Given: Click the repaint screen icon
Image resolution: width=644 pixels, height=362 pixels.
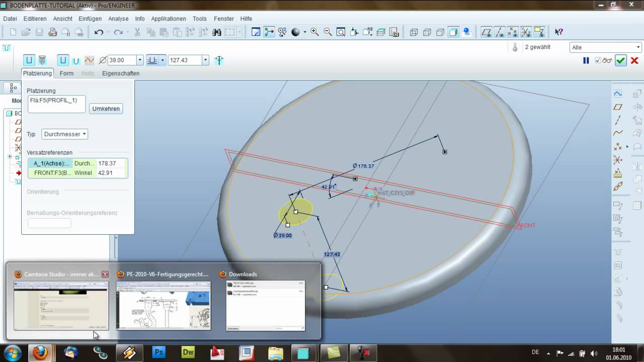Looking at the screenshot, I should tap(256, 32).
